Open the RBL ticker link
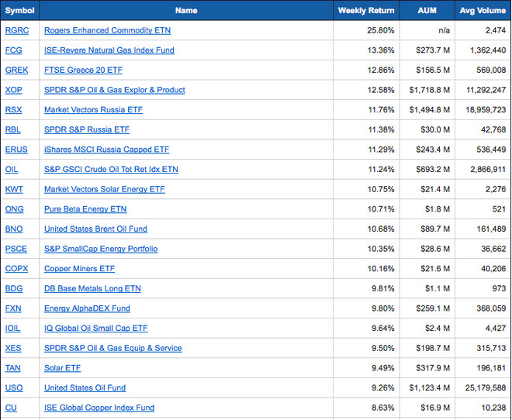Screen dimensions: 512x420 12,129
